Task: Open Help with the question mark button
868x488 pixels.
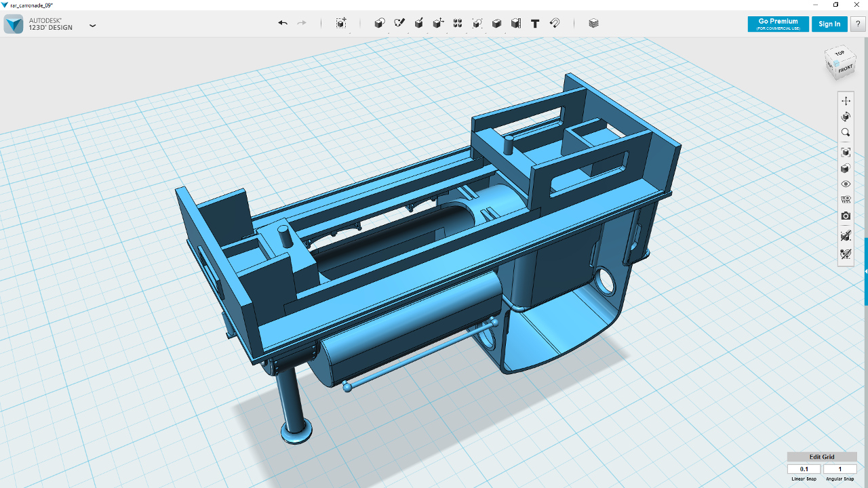Action: click(858, 24)
